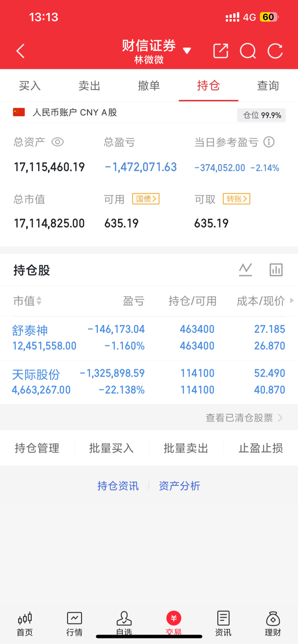
Task: Open 资产分析 link
Action: tap(179, 486)
